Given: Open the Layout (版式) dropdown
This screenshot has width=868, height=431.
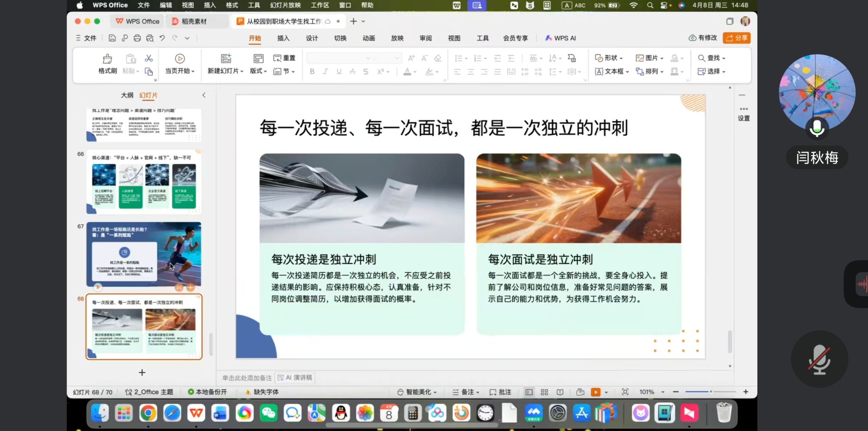Looking at the screenshot, I should tap(258, 71).
